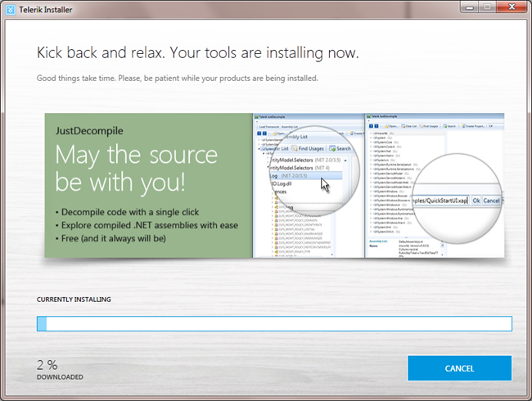This screenshot has height=401, width=532.
Task: Minimize the Telerik Installer window
Action: point(470,7)
